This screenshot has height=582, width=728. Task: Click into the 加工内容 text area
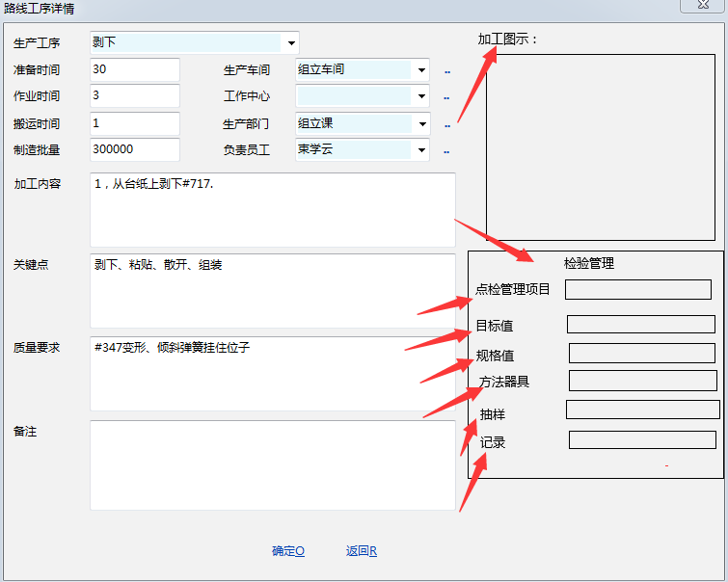click(272, 210)
